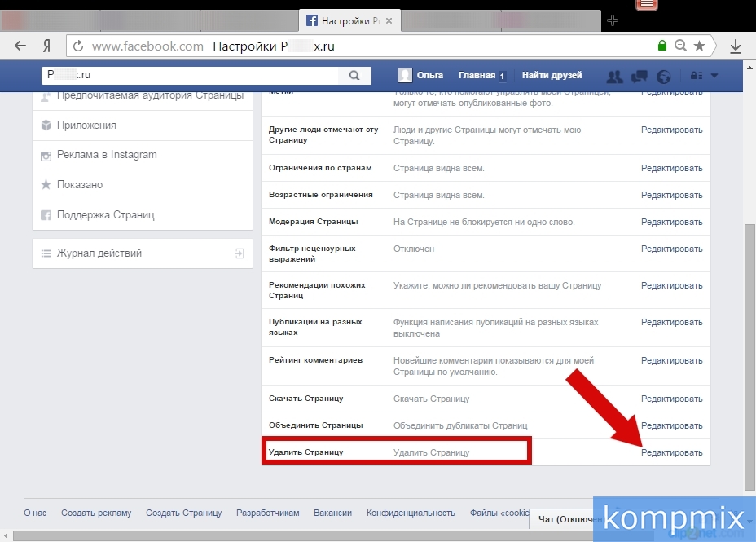Edit Рекомендации похожих Страниц setting

tap(671, 285)
